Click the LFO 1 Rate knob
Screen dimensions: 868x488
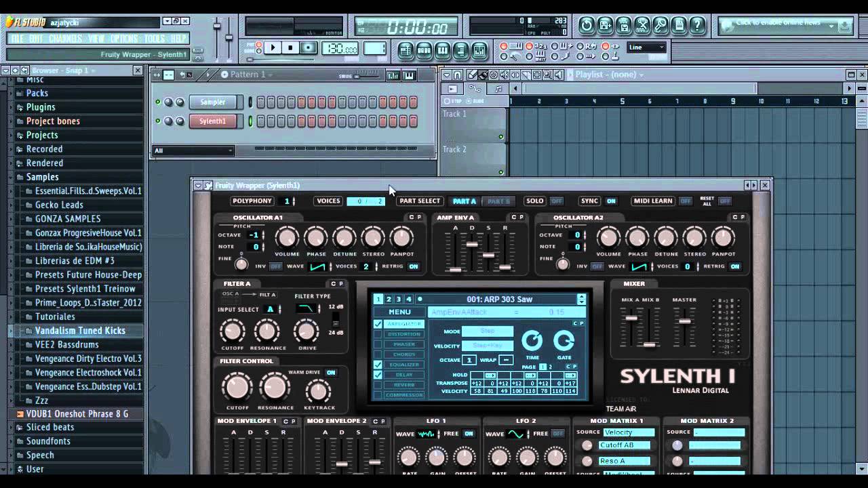tap(408, 457)
